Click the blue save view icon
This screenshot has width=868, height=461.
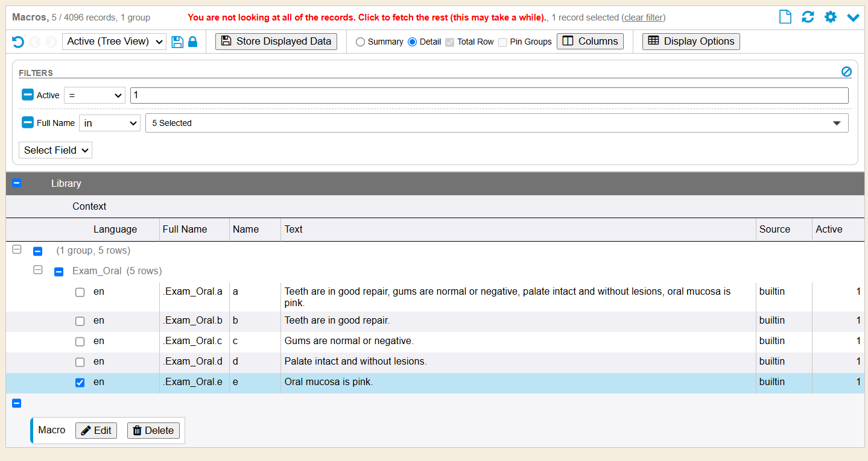(x=177, y=42)
